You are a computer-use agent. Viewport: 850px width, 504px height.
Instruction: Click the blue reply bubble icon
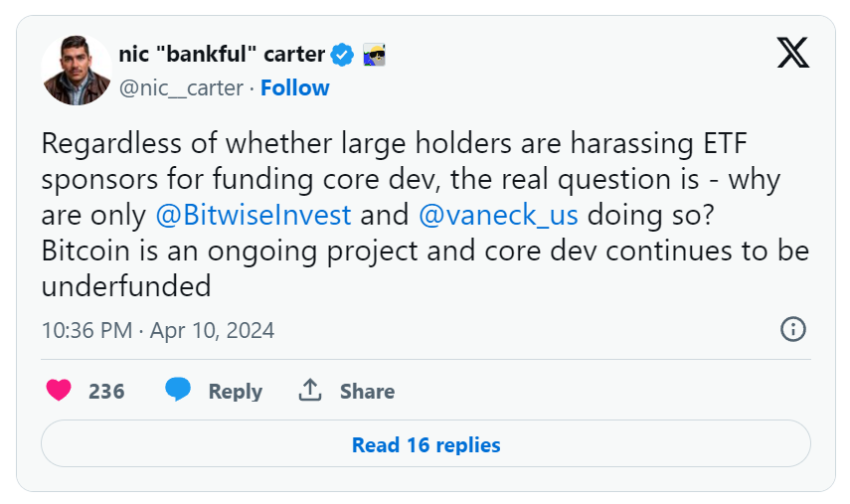click(178, 391)
